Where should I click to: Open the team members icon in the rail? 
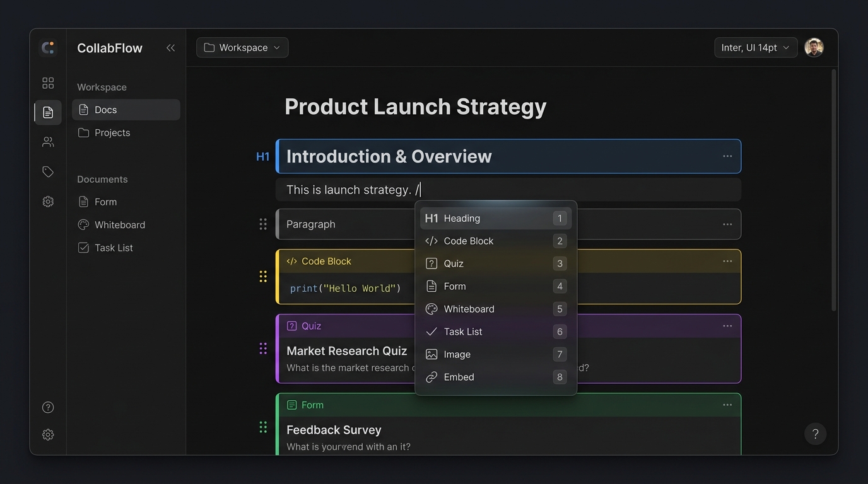click(48, 142)
